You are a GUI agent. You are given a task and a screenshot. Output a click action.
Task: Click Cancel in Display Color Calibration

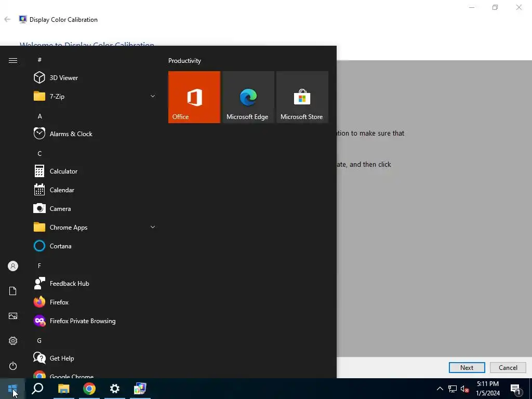[508, 367]
